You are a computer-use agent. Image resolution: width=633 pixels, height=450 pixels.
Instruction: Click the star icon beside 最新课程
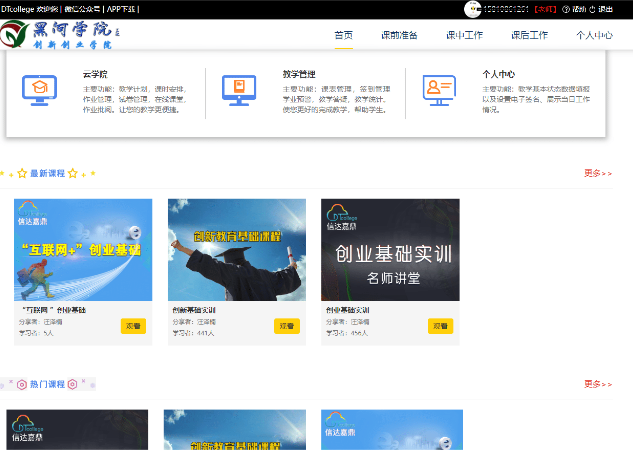tap(22, 173)
